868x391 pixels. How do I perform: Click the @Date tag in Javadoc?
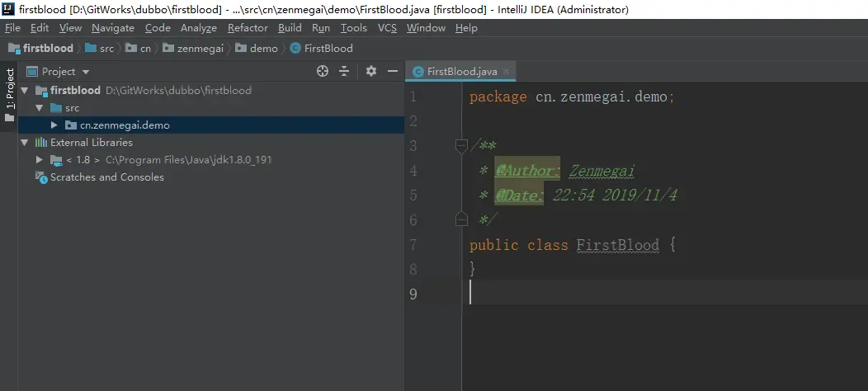click(519, 195)
